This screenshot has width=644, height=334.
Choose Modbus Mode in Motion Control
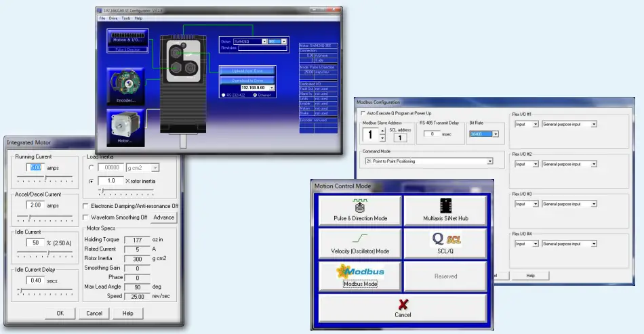(360, 276)
